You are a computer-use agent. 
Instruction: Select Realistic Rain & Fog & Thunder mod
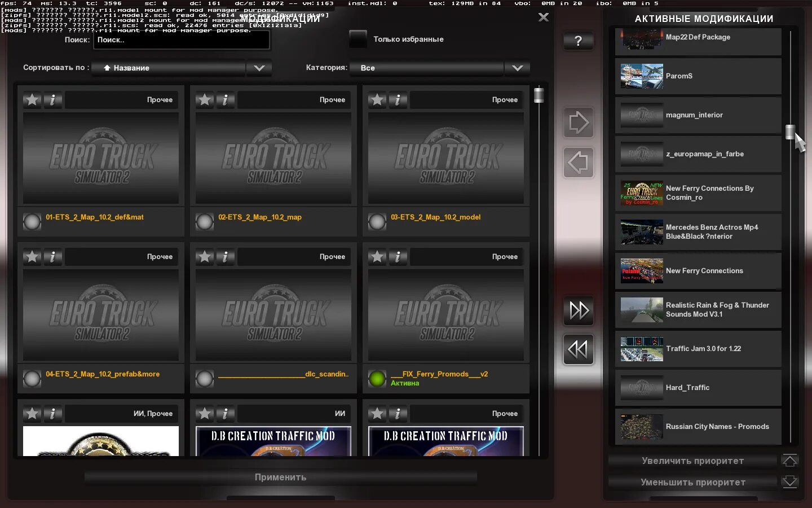698,310
